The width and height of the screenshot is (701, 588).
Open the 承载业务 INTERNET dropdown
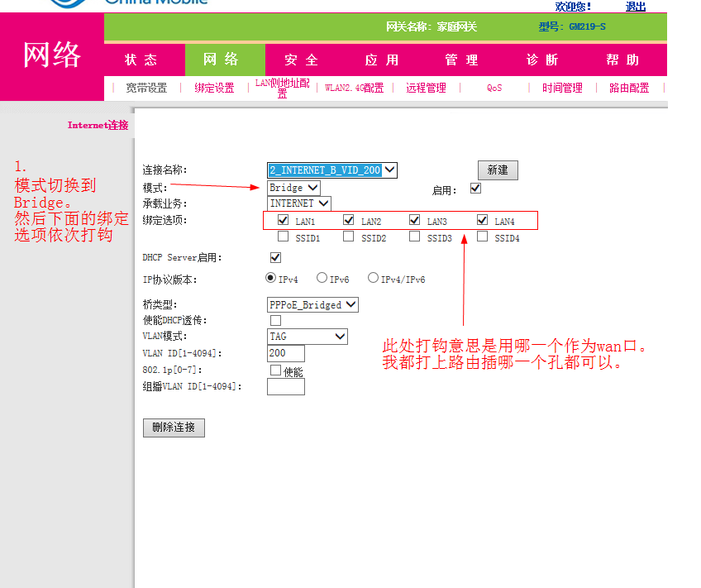(x=299, y=203)
